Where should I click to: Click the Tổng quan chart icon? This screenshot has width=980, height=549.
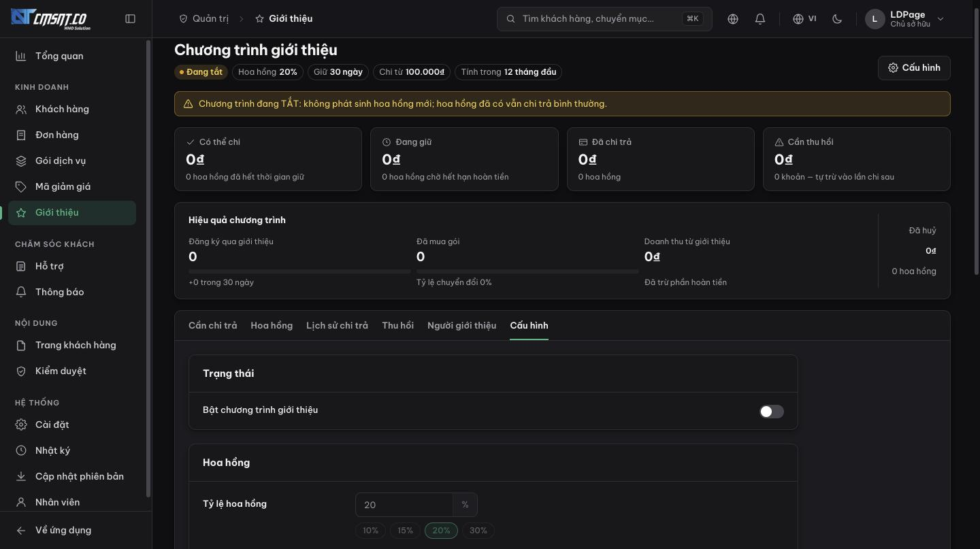tap(21, 56)
